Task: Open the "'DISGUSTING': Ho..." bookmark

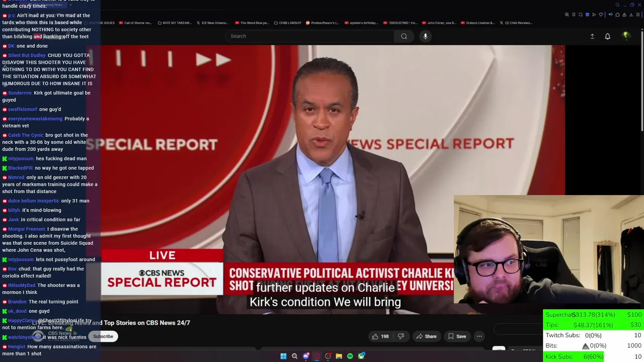Action: [x=400, y=23]
